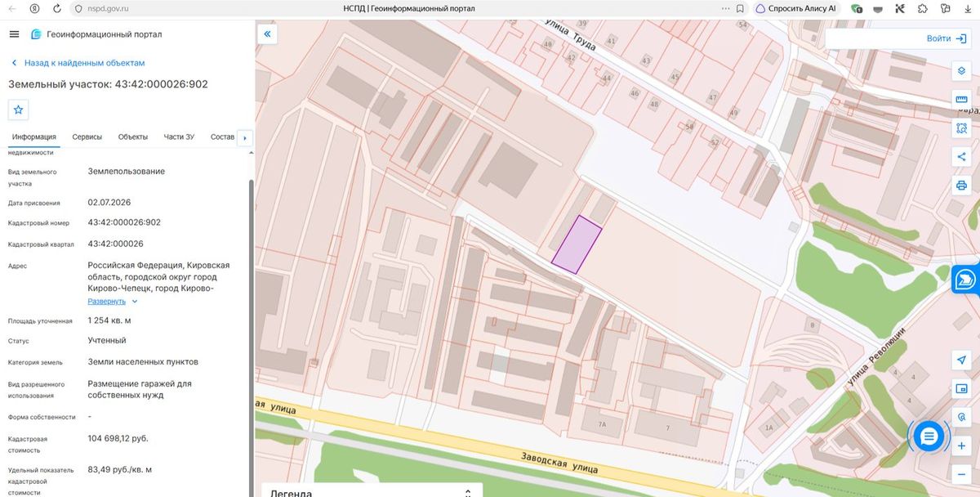
Task: Open the blue side widget tab
Action: [x=966, y=280]
